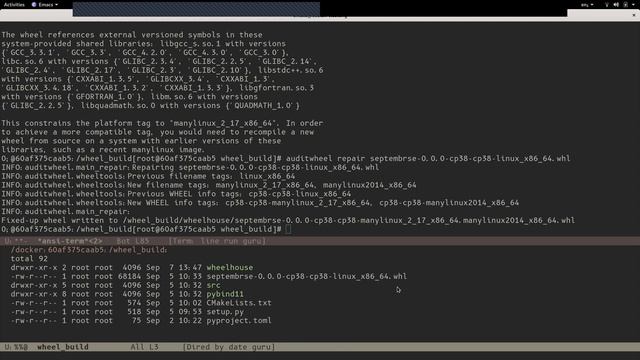The height and width of the screenshot is (360, 640).
Task: Click the /docker:60af375caab5:/wheel_build: directory header
Action: pyautogui.click(x=89, y=250)
